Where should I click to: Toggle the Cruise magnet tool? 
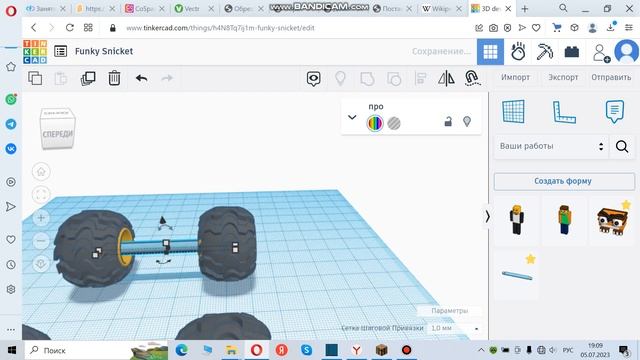(472, 78)
